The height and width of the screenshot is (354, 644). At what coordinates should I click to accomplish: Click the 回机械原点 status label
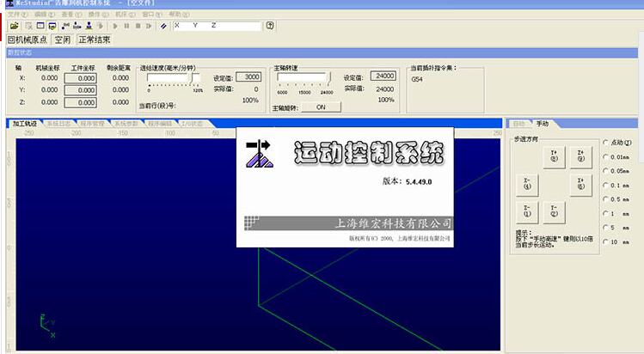tap(28, 40)
